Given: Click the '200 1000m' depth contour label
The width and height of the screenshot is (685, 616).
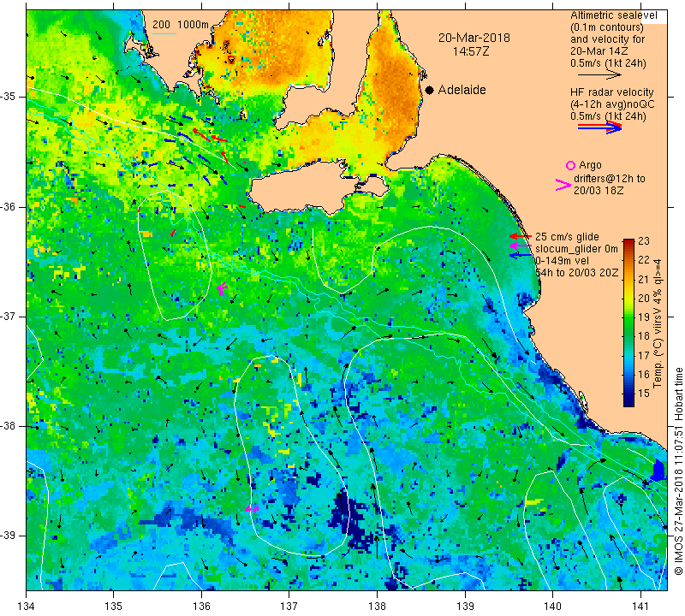Looking at the screenshot, I should 181,25.
